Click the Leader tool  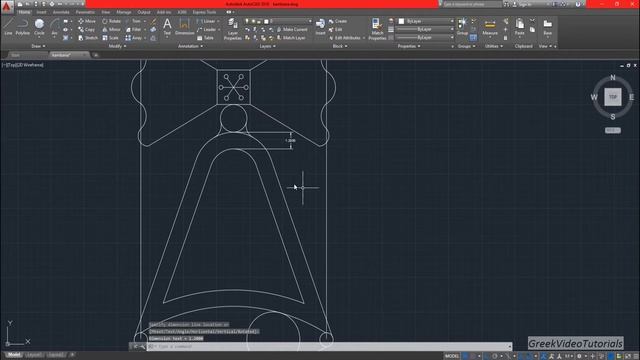[207, 29]
